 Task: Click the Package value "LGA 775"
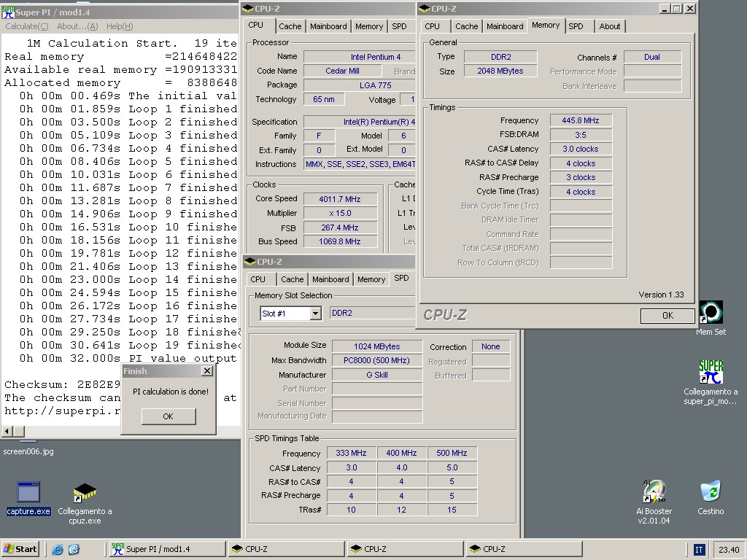(x=360, y=85)
